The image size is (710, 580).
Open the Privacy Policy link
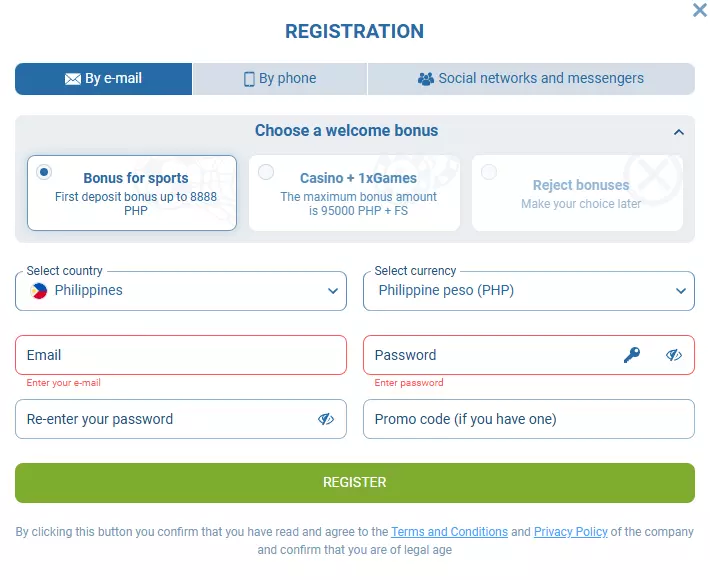pos(570,532)
